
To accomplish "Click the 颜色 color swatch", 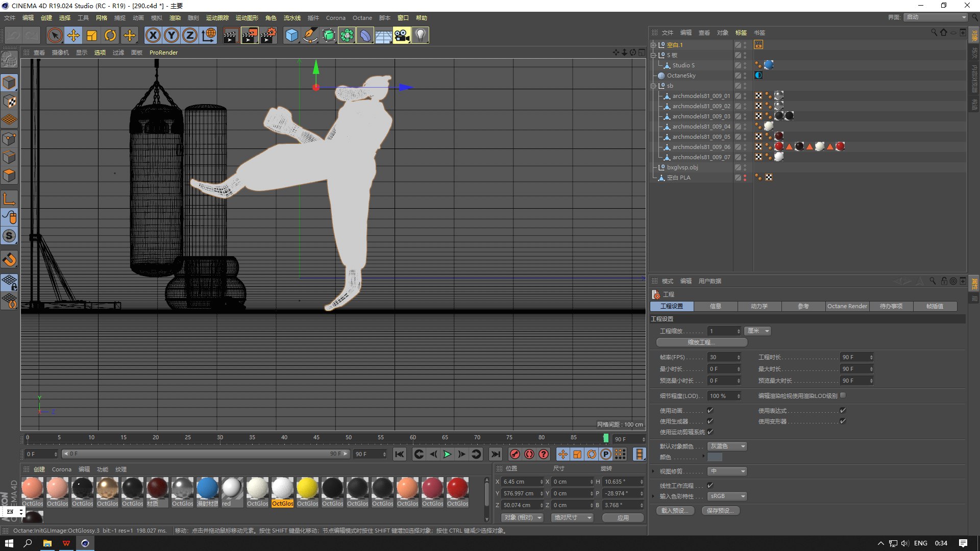I will [x=715, y=457].
